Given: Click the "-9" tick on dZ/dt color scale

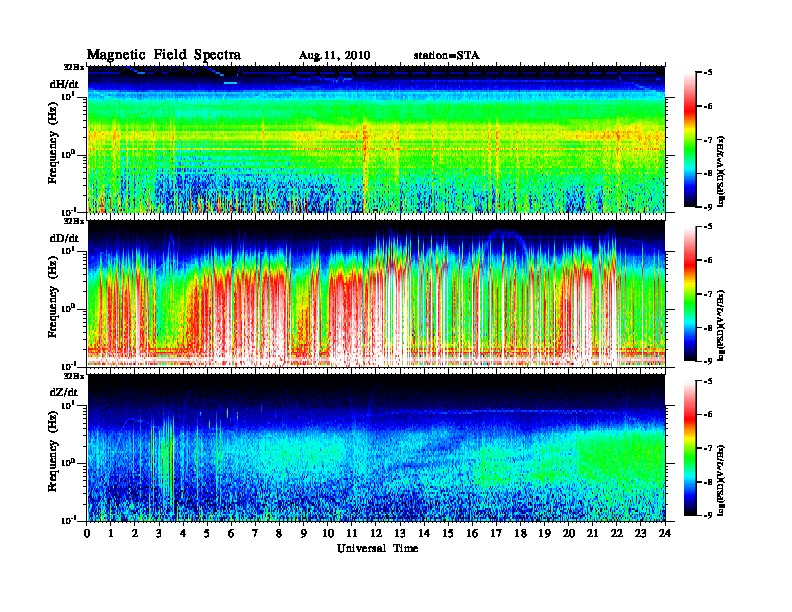Looking at the screenshot, I should (x=708, y=515).
